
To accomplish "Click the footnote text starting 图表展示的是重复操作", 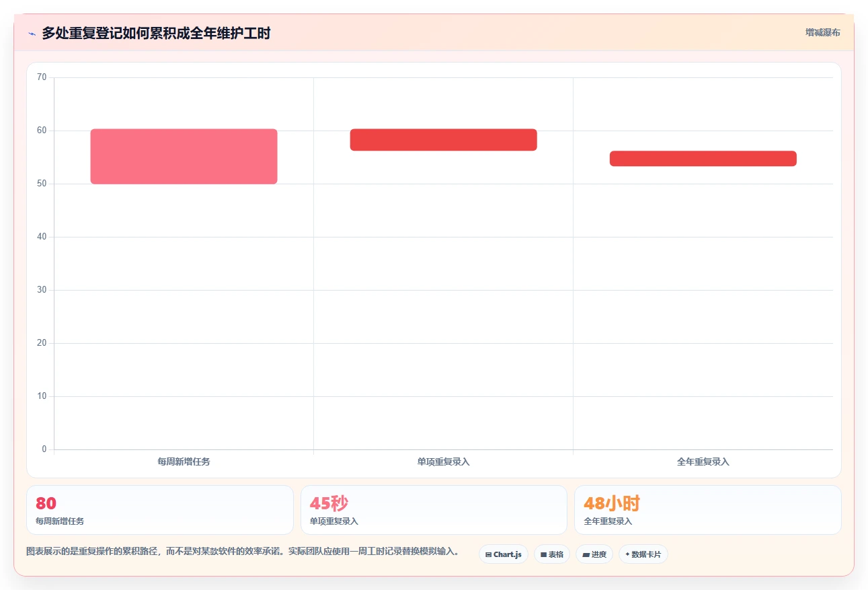I will (x=243, y=551).
